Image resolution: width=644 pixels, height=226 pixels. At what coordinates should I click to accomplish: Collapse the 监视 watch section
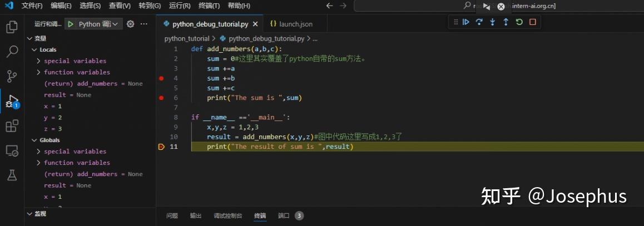coord(29,214)
